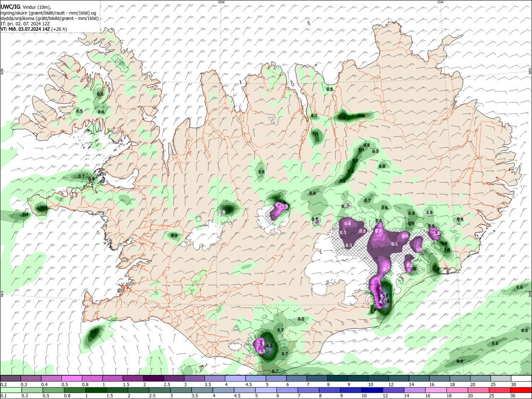Select mauve 0.2–0.3 swatch in upper legend

10,379
